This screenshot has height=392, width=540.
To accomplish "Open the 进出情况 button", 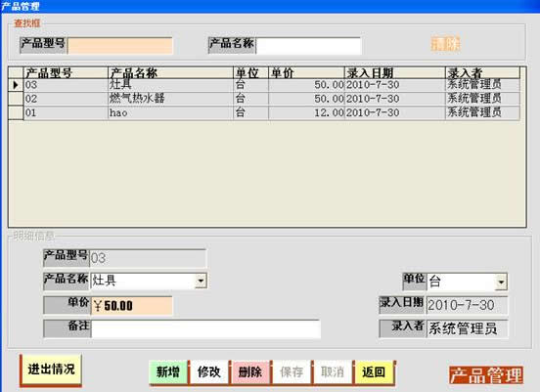I will point(51,370).
